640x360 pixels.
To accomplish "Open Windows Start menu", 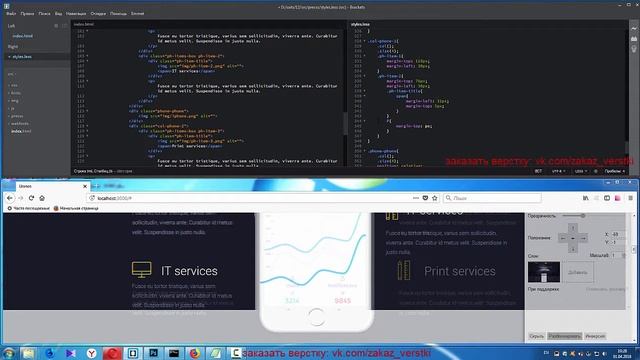I will (x=9, y=353).
